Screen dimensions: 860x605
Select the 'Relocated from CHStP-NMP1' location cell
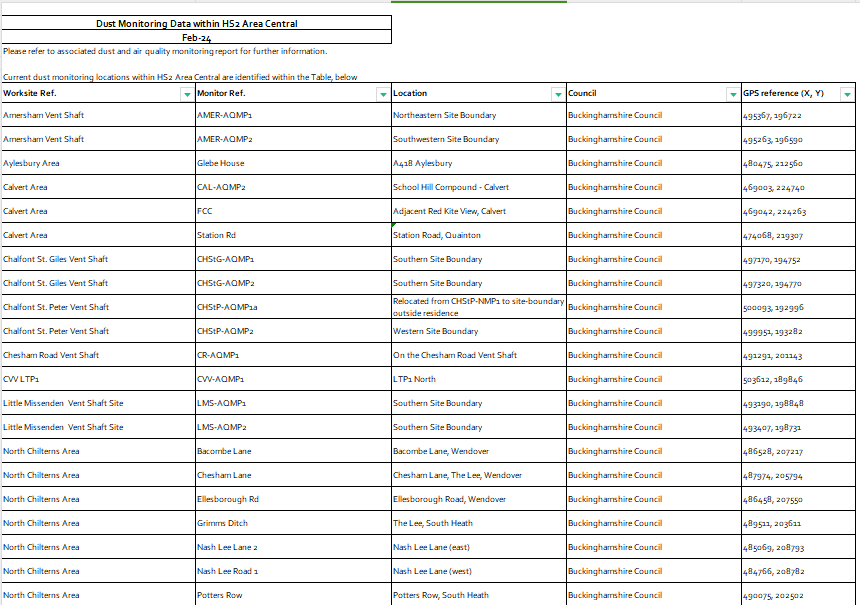(x=478, y=307)
